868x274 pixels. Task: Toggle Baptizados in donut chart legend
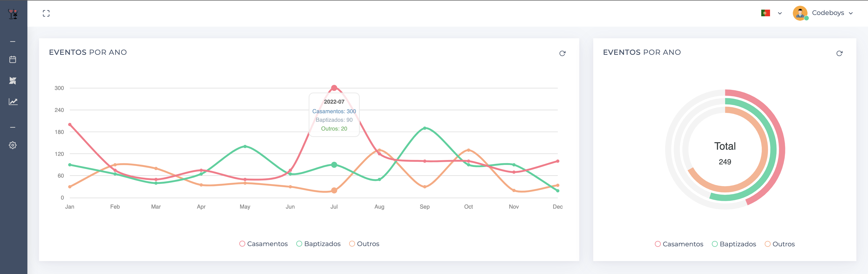tap(734, 244)
